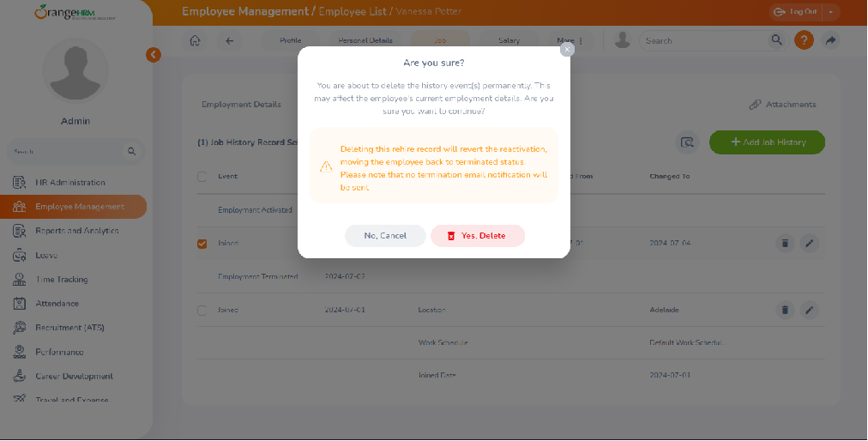Open Attachments link
Image resolution: width=868 pixels, height=441 pixels.
tap(782, 104)
